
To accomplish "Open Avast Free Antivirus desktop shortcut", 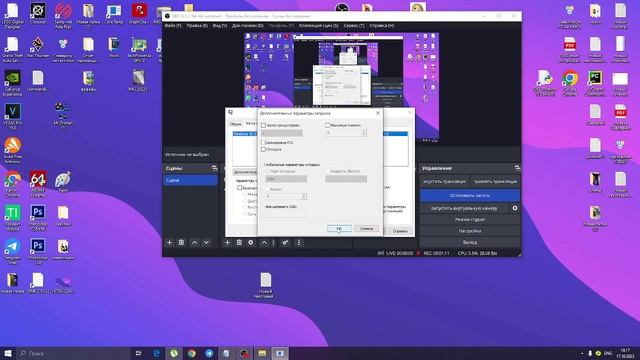I will pos(12,150).
